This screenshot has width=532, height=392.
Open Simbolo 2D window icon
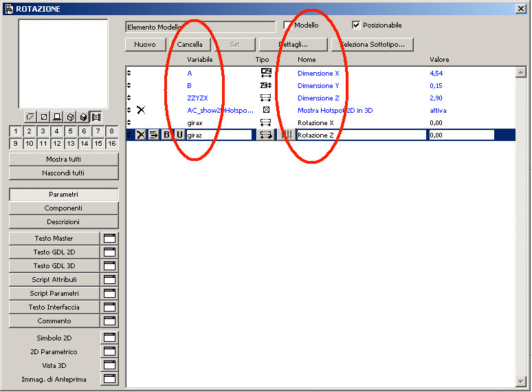109,338
